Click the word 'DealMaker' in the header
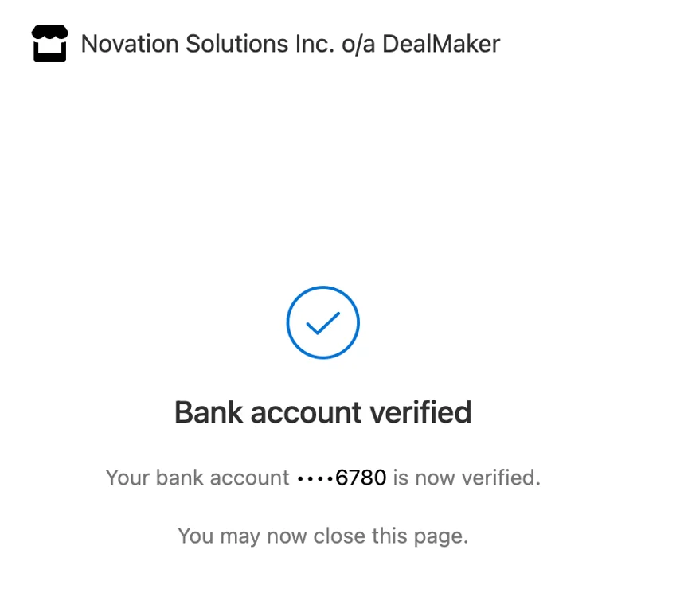Viewport: 680px width, 616px height. click(x=441, y=44)
